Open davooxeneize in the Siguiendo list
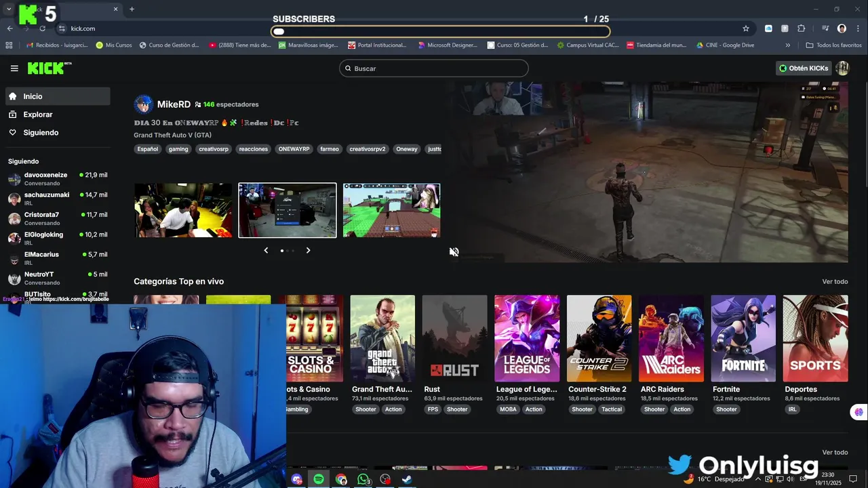868x488 pixels. tap(58, 179)
